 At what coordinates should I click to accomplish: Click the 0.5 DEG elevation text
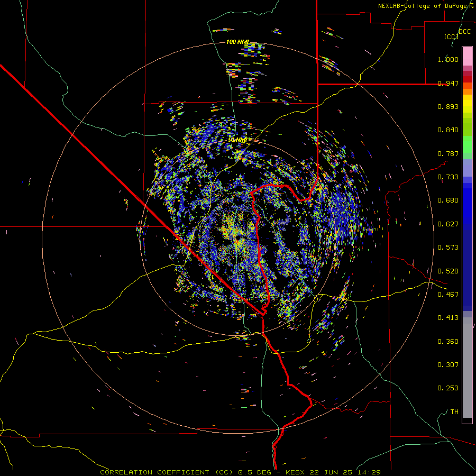[255, 472]
